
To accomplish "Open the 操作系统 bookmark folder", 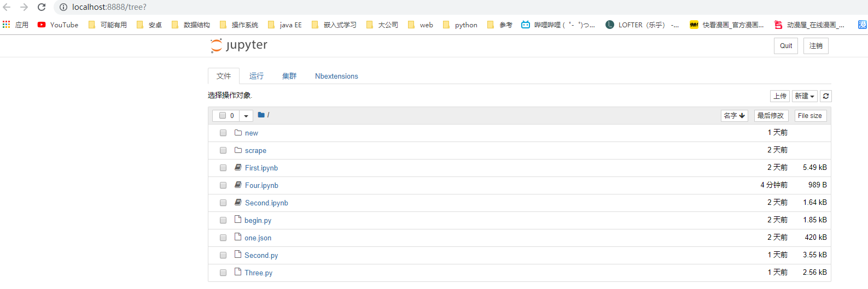I will tap(238, 25).
